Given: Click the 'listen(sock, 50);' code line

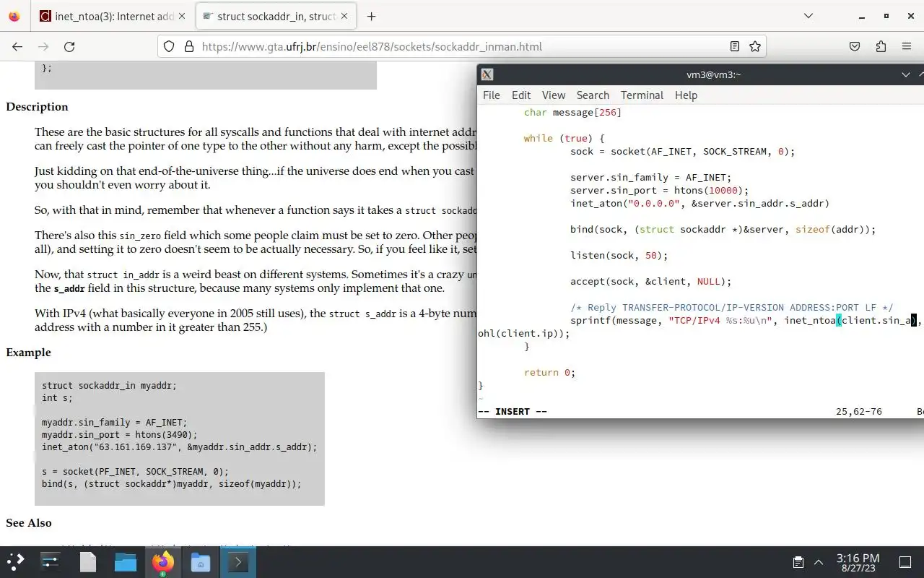Looking at the screenshot, I should pyautogui.click(x=619, y=256).
